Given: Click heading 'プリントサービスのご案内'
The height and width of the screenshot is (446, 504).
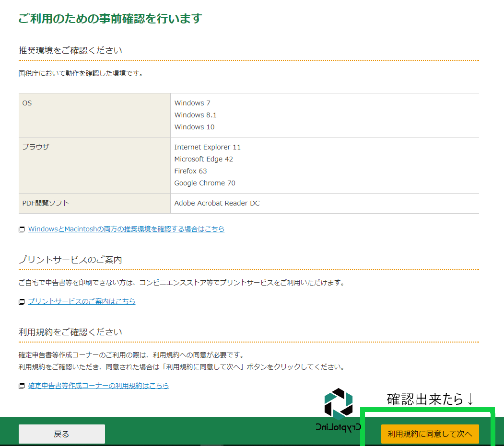Looking at the screenshot, I should coord(70,260).
